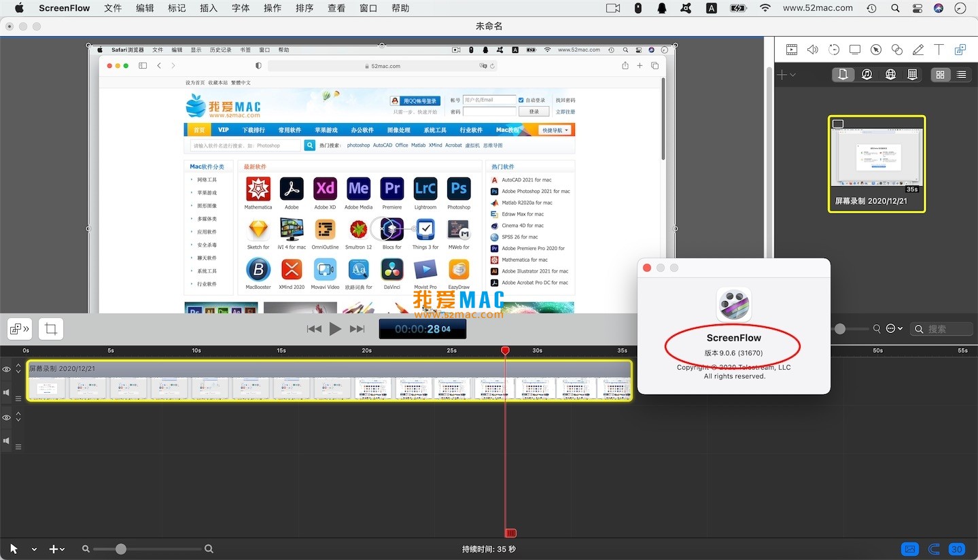Open the Audio properties tab
The image size is (978, 560).
click(812, 50)
